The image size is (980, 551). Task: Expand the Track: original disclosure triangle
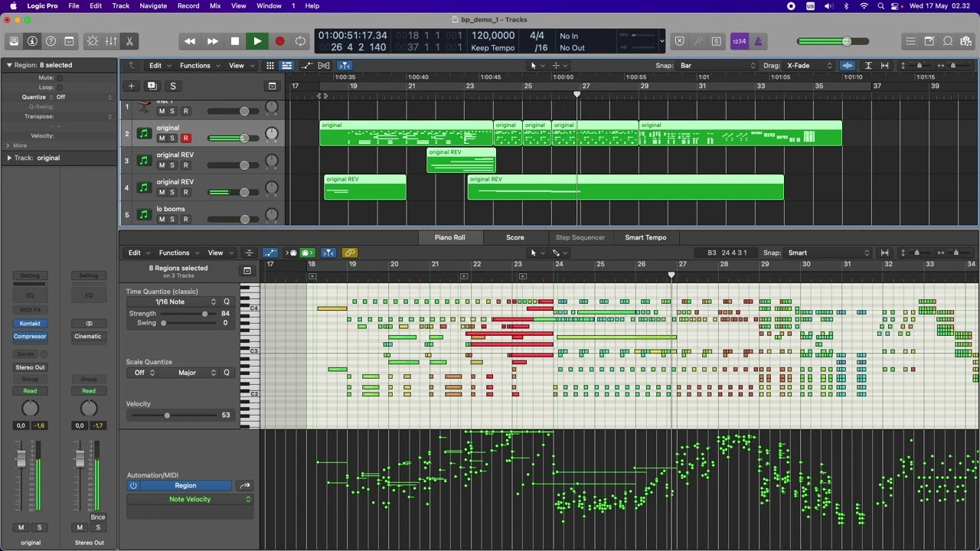[x=9, y=158]
